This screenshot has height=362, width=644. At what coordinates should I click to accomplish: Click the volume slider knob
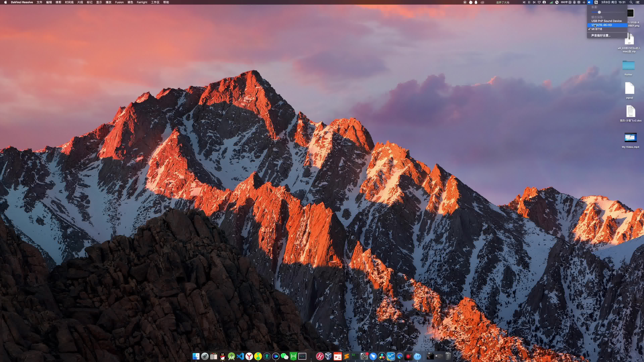click(x=599, y=12)
